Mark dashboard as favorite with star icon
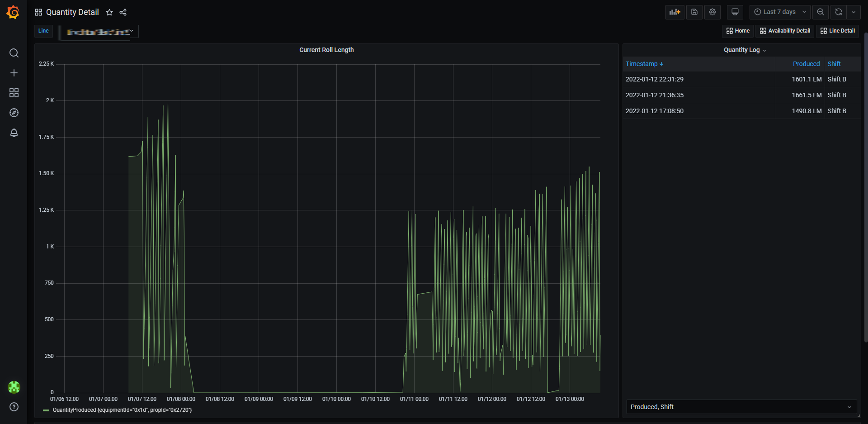Viewport: 868px width, 424px height. 109,12
